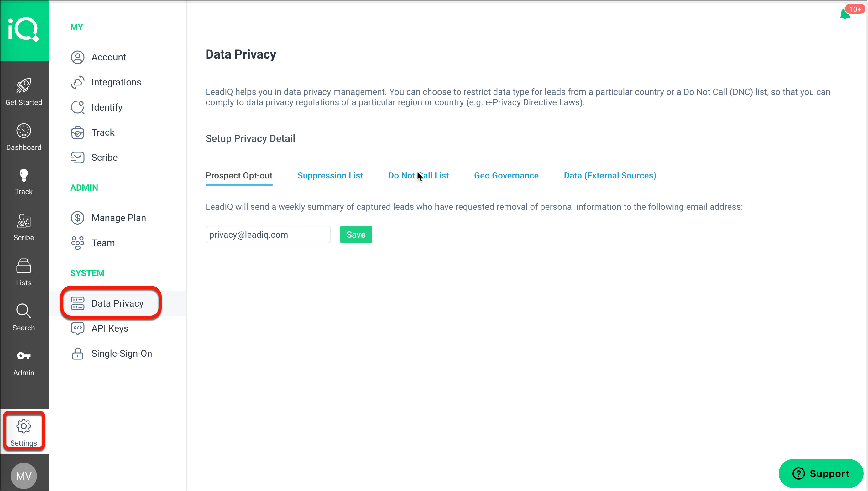Open the Do Not Call List tab
Image resolution: width=868 pixels, height=491 pixels.
pyautogui.click(x=418, y=175)
